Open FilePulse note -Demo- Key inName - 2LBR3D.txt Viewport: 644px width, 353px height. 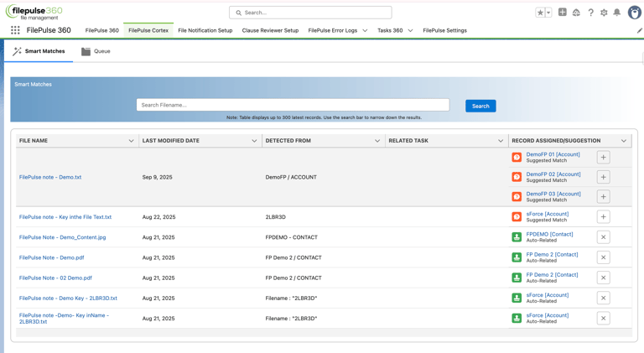[64, 319]
